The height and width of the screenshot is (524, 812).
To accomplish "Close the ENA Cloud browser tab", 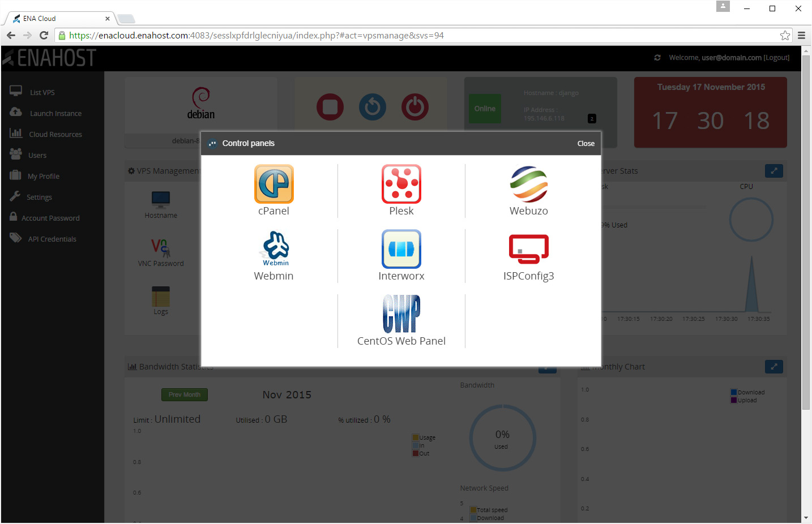I will pos(108,19).
